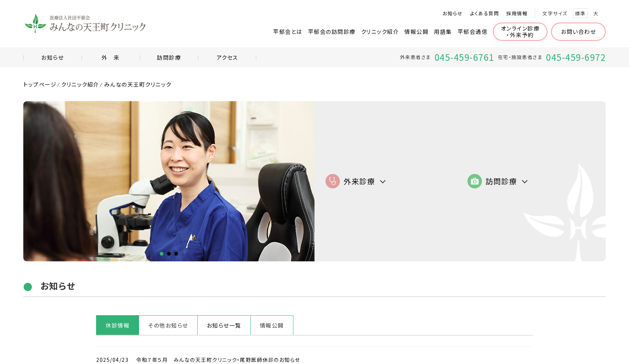
Task: Select the second carousel dot
Action: (169, 254)
